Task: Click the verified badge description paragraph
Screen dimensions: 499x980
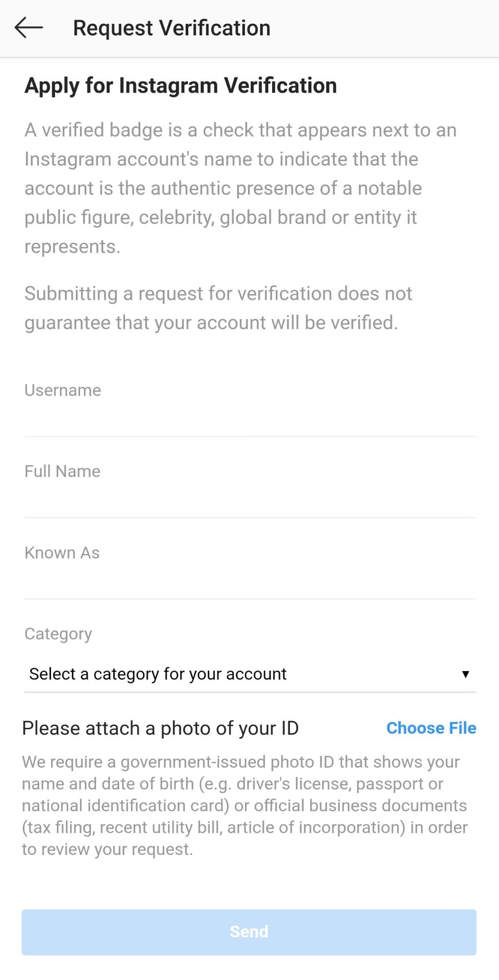Action: (240, 188)
